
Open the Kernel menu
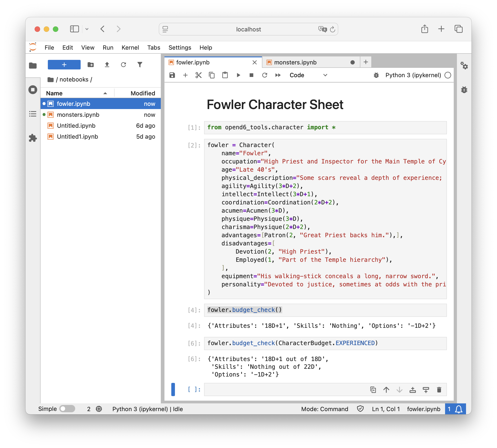[x=130, y=48]
